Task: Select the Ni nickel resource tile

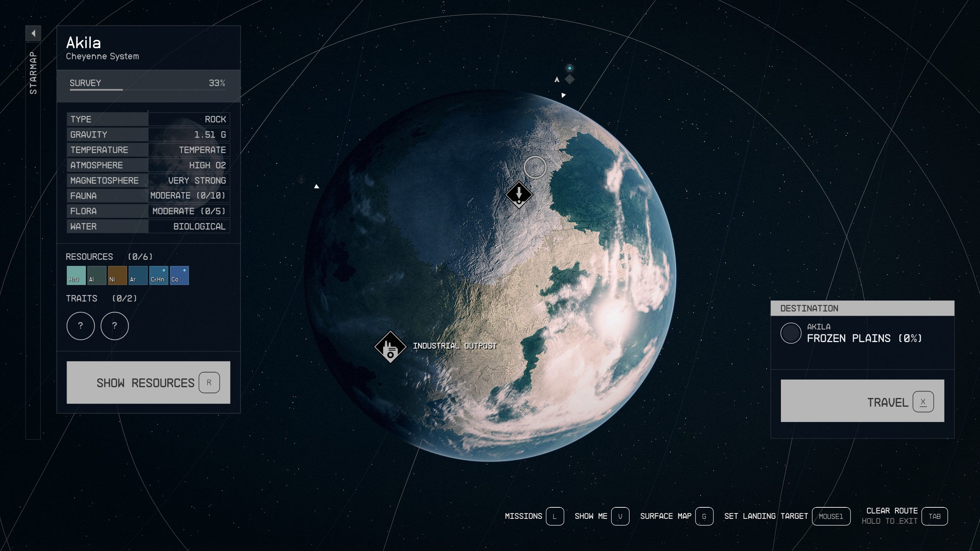Action: coord(118,275)
